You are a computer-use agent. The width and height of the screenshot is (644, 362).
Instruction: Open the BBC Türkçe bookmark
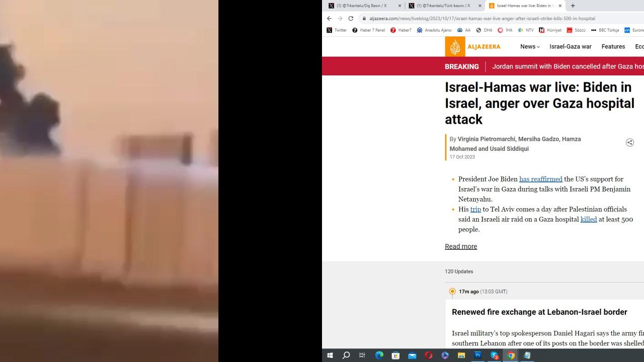(x=605, y=30)
